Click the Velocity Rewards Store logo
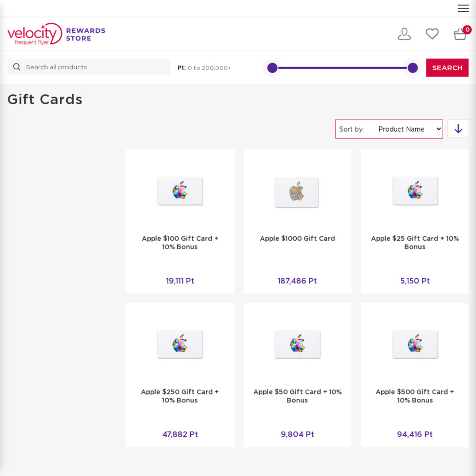Image resolution: width=476 pixels, height=476 pixels. click(56, 34)
